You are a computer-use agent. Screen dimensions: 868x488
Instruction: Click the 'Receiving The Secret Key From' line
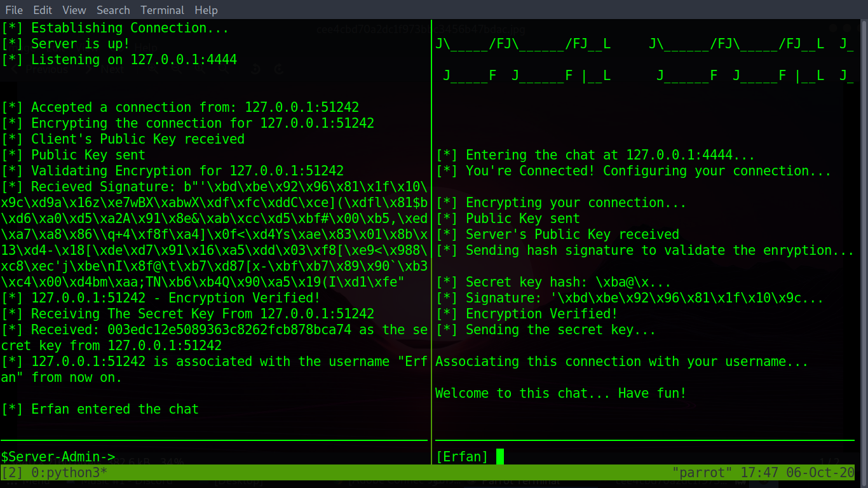pyautogui.click(x=187, y=314)
